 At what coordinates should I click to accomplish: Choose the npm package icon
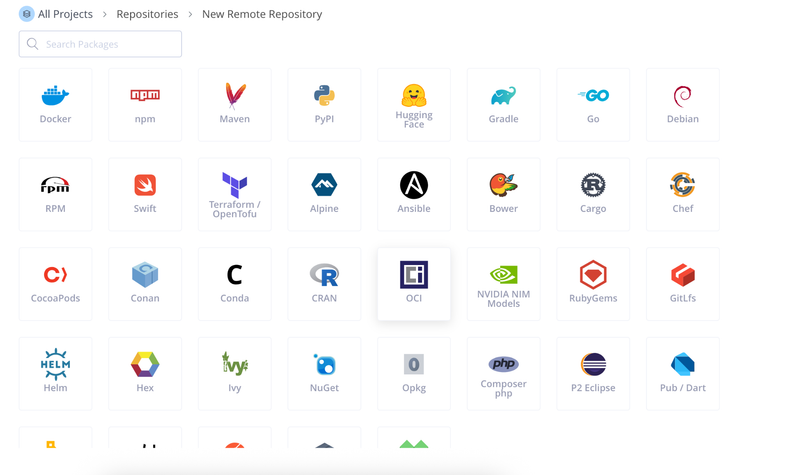pos(145,104)
